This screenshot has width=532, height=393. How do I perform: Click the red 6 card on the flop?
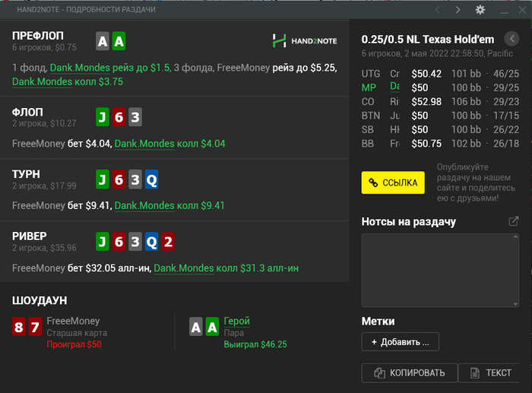point(119,117)
